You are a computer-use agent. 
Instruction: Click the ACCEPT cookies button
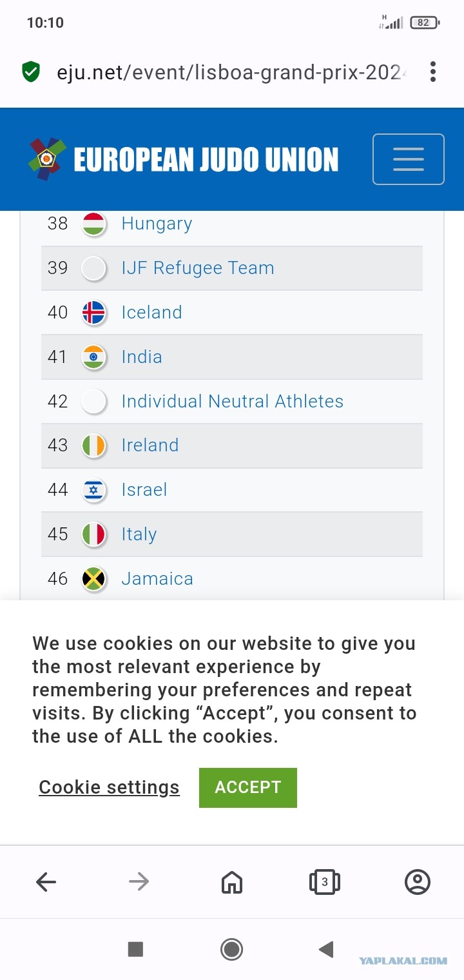pos(248,787)
